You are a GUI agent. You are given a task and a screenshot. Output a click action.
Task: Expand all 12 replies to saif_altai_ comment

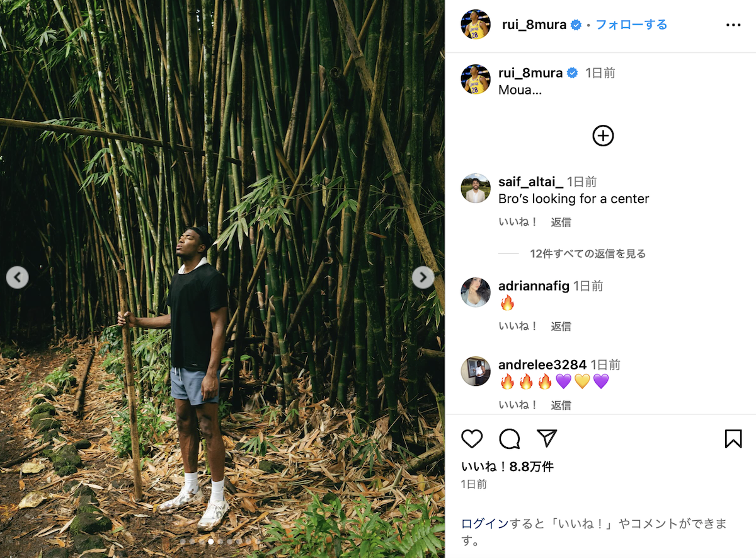(x=588, y=253)
